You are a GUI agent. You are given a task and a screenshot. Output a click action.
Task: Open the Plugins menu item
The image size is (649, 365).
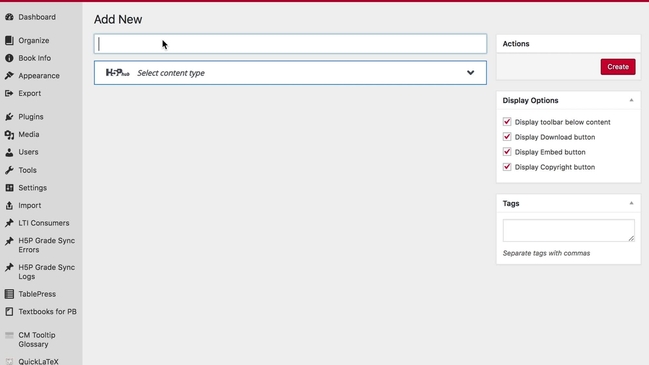point(31,117)
